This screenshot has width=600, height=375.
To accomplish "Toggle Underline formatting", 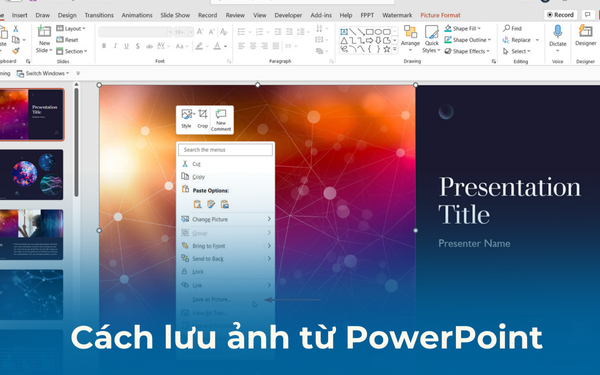I will 126,46.
